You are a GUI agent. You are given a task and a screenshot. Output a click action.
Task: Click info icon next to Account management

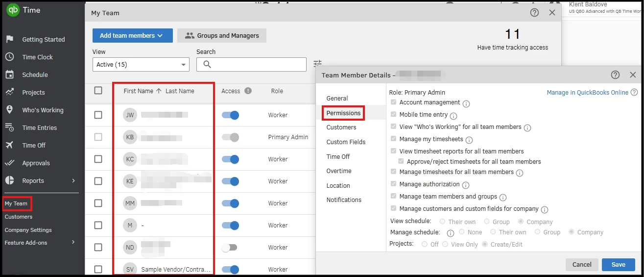[466, 103]
